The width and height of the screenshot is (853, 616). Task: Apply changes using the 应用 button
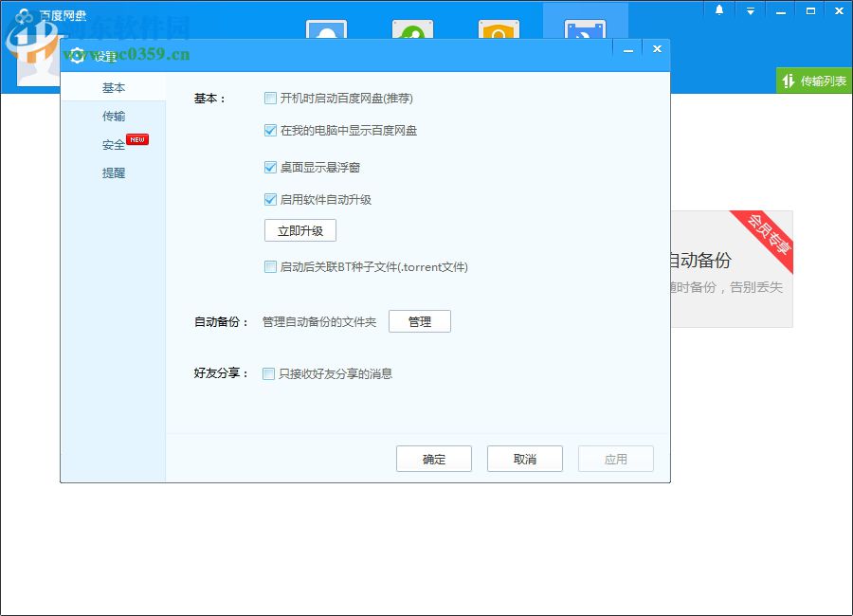pyautogui.click(x=615, y=458)
